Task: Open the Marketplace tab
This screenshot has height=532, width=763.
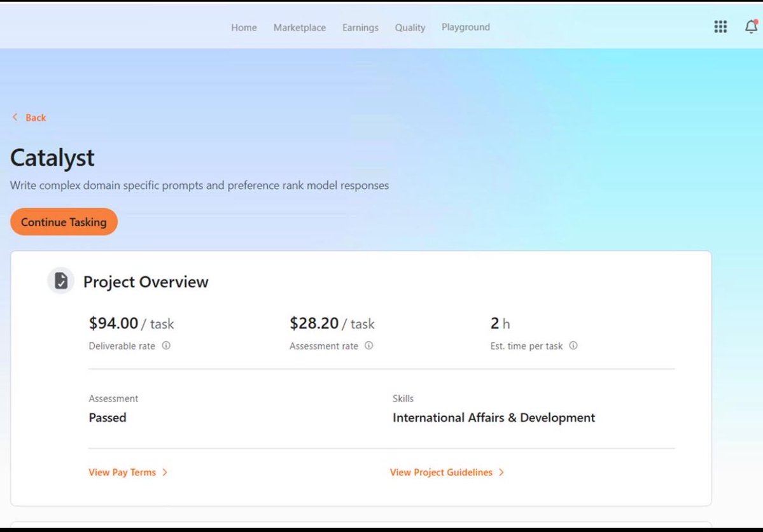Action: (300, 28)
